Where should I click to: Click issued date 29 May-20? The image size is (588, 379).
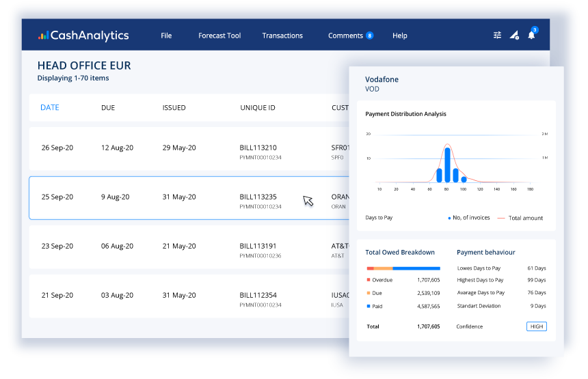coord(179,148)
